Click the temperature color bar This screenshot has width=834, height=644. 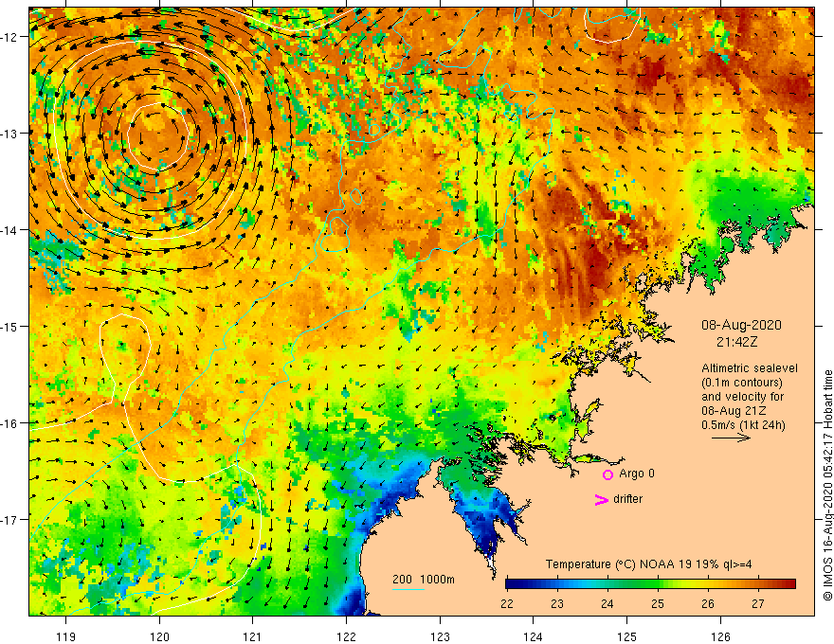(650, 584)
